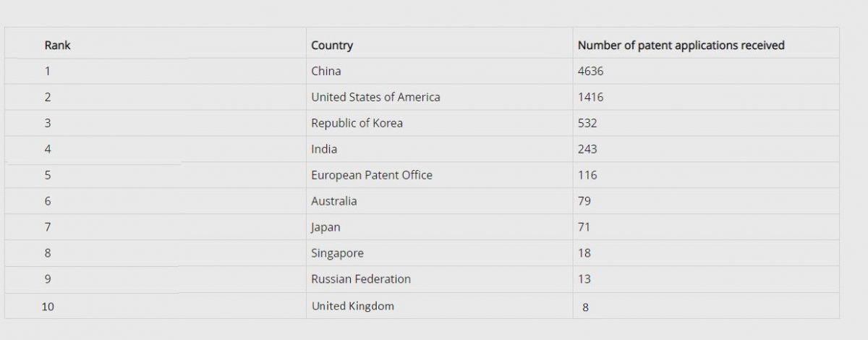The height and width of the screenshot is (340, 868).
Task: Select the Japan country cell
Action: point(325,227)
